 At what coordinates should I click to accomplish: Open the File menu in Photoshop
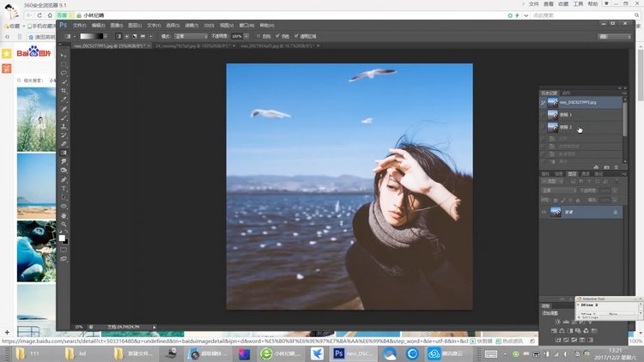pos(79,26)
